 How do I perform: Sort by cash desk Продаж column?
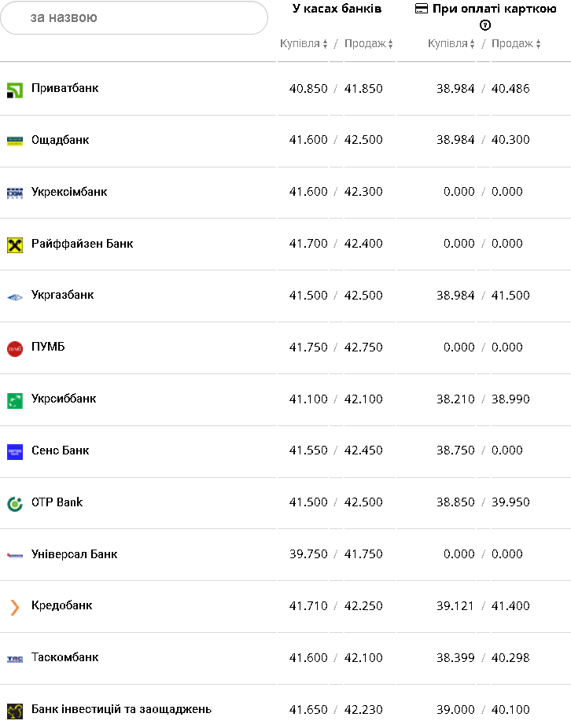pyautogui.click(x=368, y=44)
